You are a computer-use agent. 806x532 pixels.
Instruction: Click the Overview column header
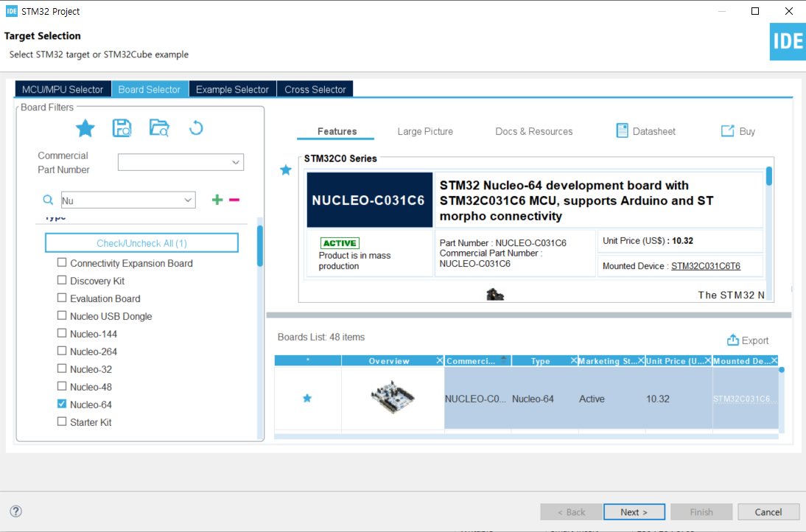point(389,361)
